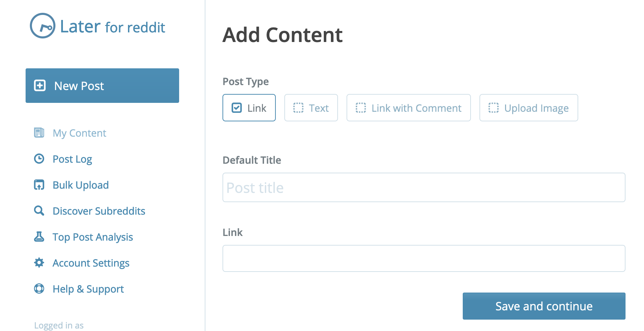Click the Later clock logo icon
The height and width of the screenshot is (331, 644).
(43, 26)
